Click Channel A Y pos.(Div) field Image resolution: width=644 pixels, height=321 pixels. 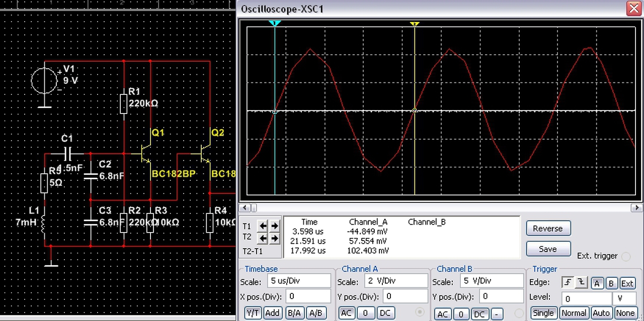click(x=406, y=296)
